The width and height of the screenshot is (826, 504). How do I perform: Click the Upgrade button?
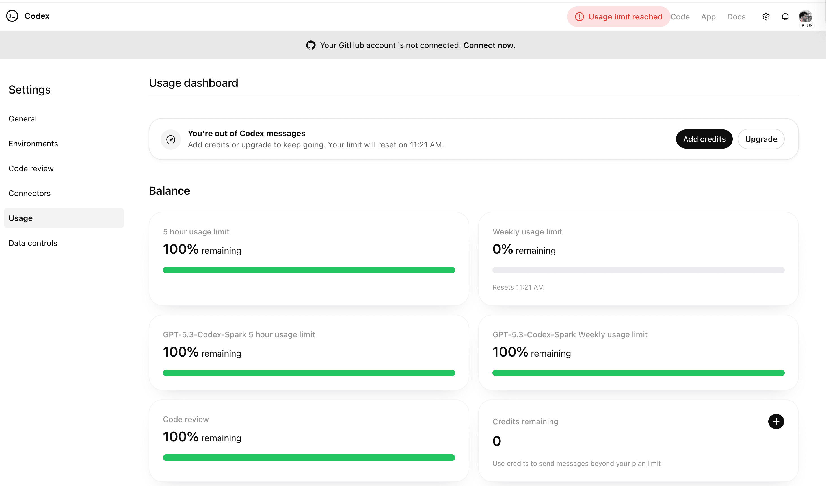pos(761,139)
